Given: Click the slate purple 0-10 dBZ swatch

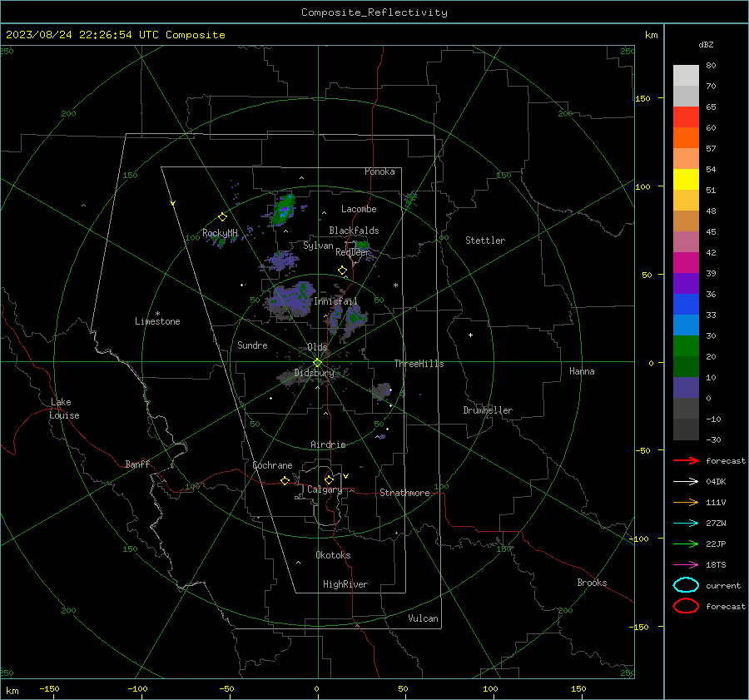Looking at the screenshot, I should (x=686, y=388).
